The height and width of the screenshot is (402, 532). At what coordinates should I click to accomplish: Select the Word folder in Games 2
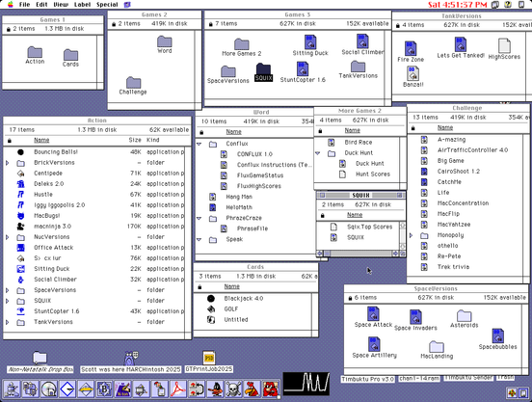[x=165, y=41]
